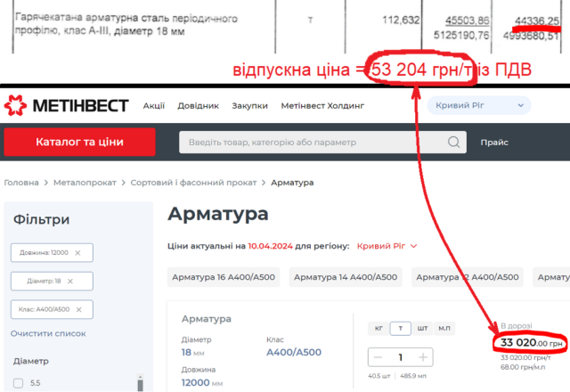570x392 pixels.
Task: Open the Акції menu item
Action: tap(155, 106)
